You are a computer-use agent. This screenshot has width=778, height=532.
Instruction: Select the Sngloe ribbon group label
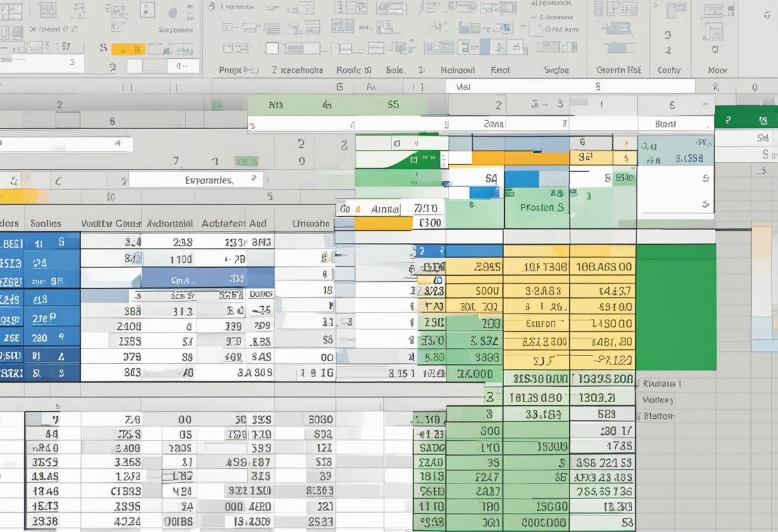pos(555,70)
